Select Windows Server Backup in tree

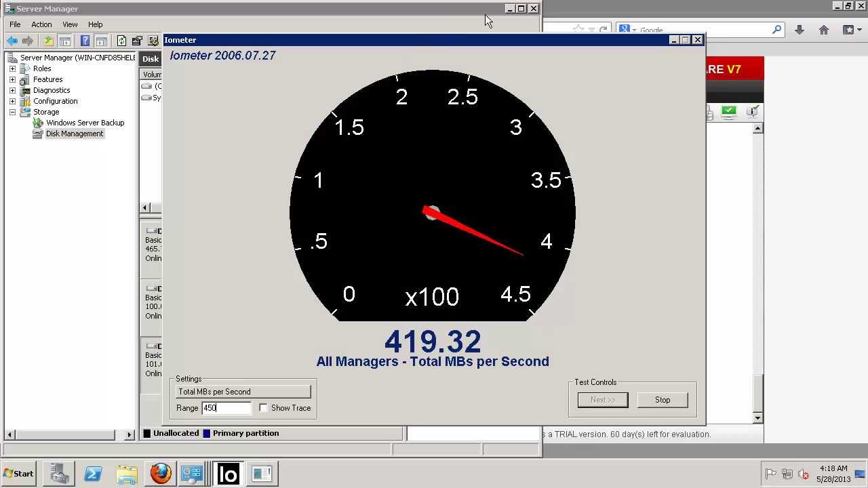pos(85,123)
